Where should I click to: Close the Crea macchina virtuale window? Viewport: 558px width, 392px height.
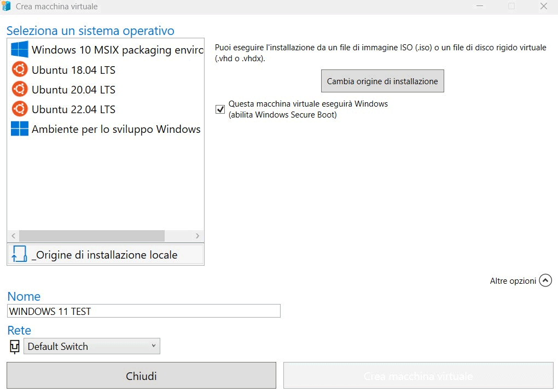(x=543, y=6)
